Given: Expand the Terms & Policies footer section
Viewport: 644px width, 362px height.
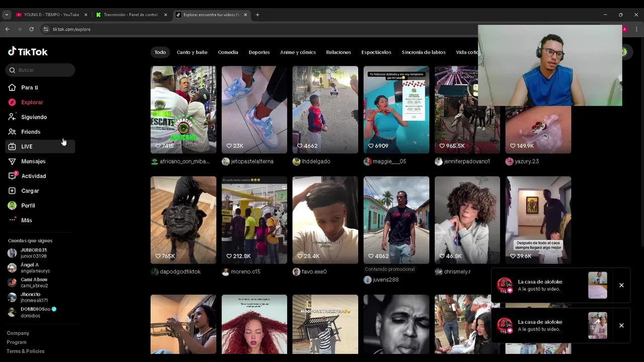Looking at the screenshot, I should click(x=26, y=351).
